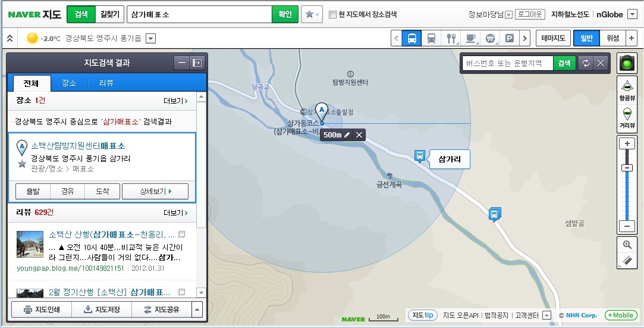Set place as 경유 waypoint
Viewport: 644px width, 328px height.
[x=67, y=192]
